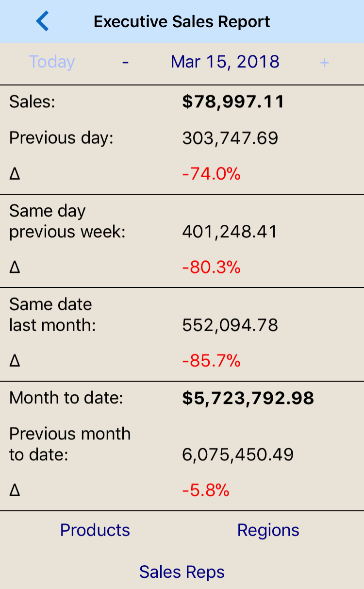Jump to Today's report
Screen dimensions: 364x589
click(51, 62)
